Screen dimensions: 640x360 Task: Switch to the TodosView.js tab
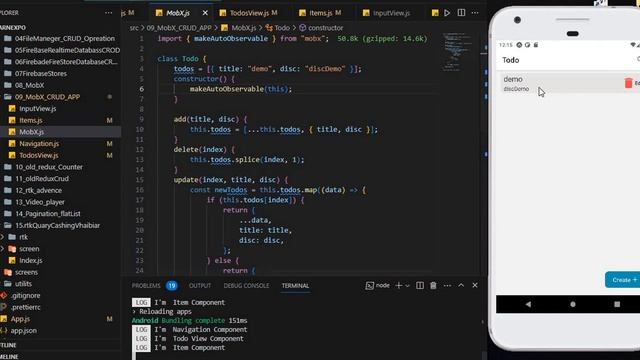coord(249,13)
